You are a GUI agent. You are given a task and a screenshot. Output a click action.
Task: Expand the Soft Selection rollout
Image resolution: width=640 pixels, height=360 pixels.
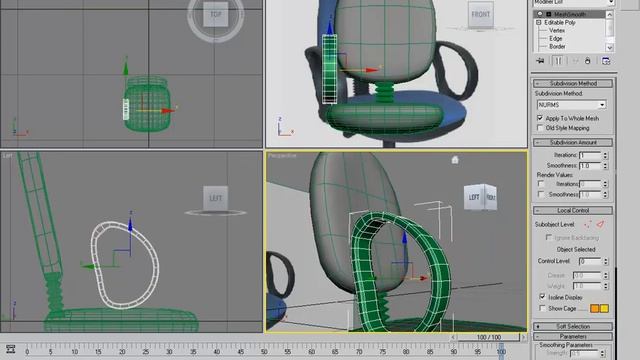click(573, 326)
